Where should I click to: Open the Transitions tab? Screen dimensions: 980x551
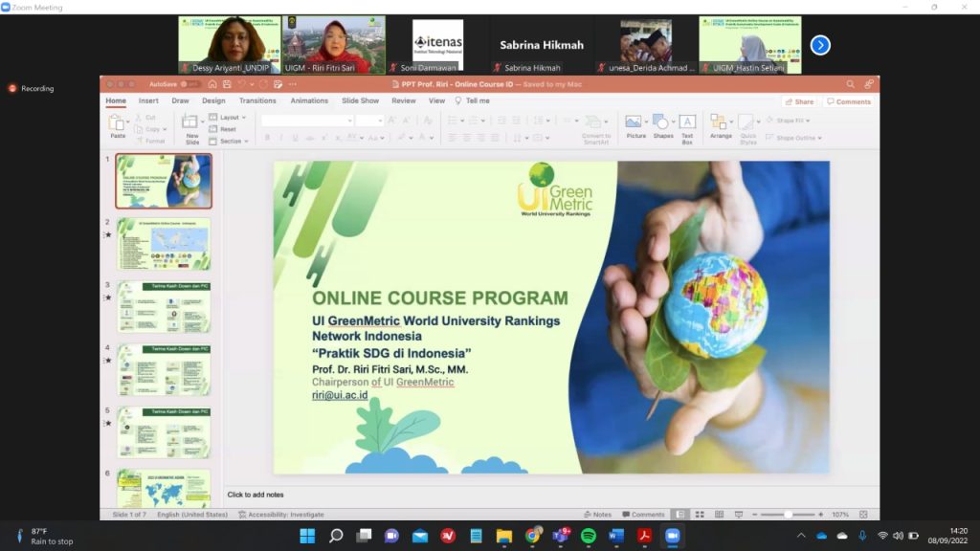coord(257,100)
